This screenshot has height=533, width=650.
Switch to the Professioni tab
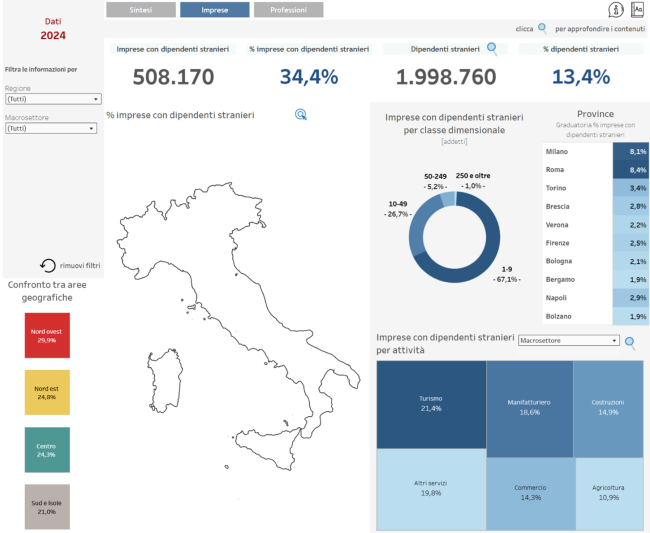pyautogui.click(x=288, y=10)
